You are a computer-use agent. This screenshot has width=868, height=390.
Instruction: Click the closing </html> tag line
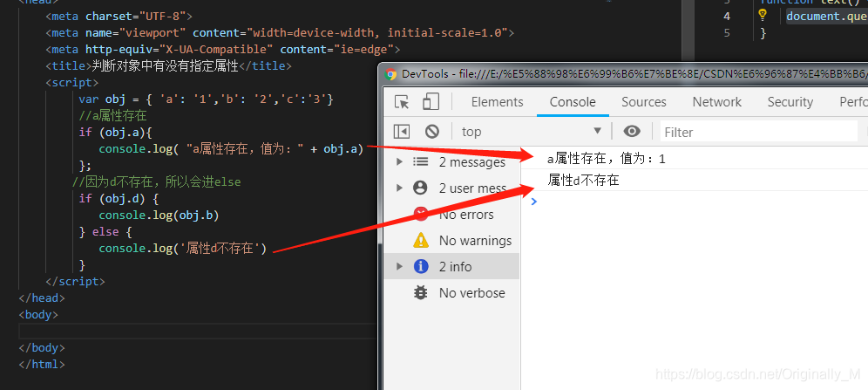point(42,364)
